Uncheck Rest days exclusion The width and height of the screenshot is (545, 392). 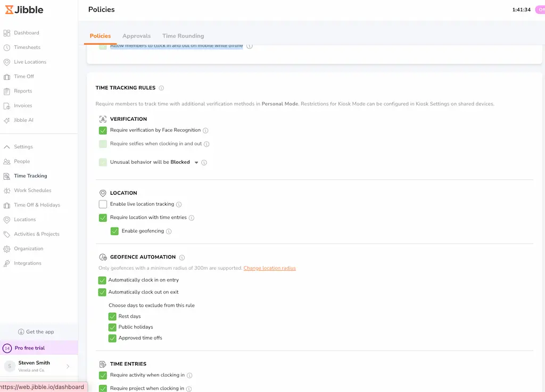pyautogui.click(x=112, y=316)
